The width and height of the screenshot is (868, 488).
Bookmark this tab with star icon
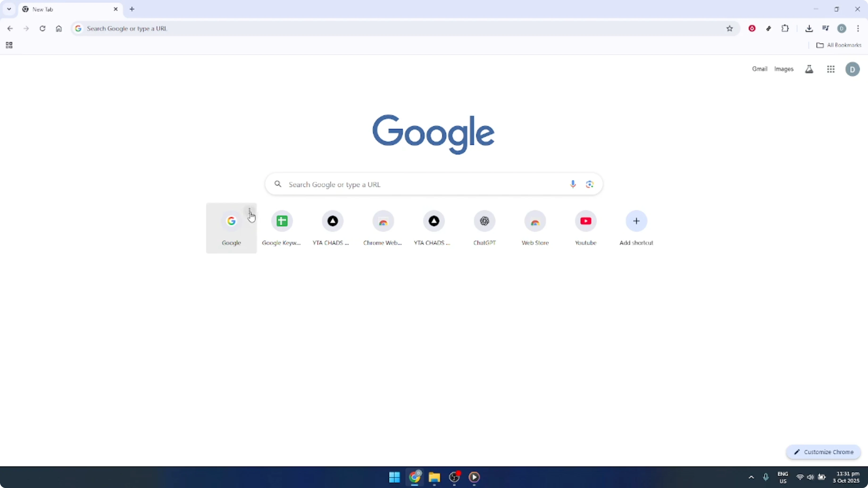pyautogui.click(x=730, y=29)
